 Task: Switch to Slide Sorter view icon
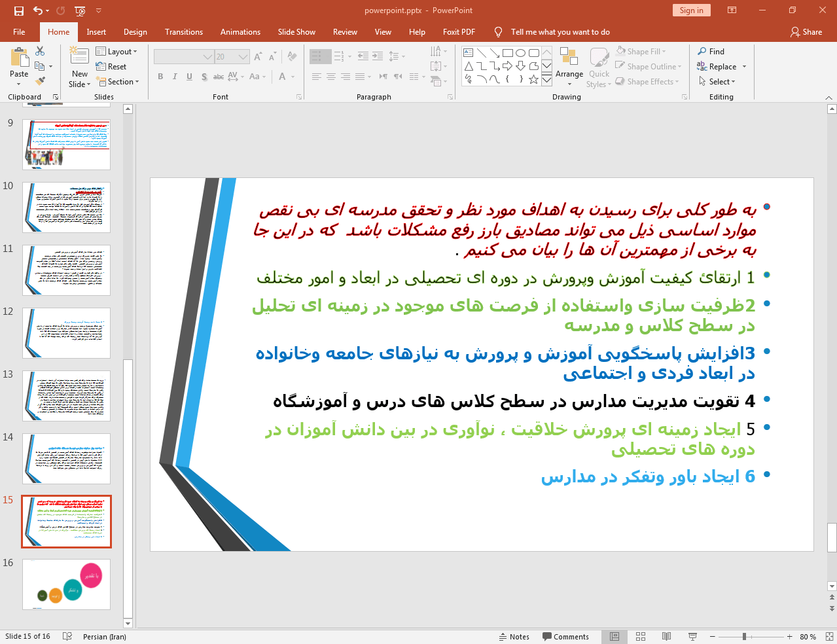[641, 637]
